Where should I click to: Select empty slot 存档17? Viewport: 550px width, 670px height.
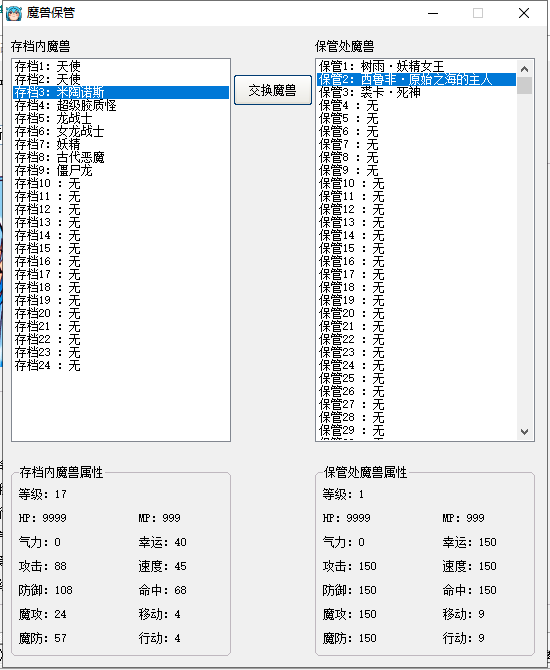[x=121, y=275]
